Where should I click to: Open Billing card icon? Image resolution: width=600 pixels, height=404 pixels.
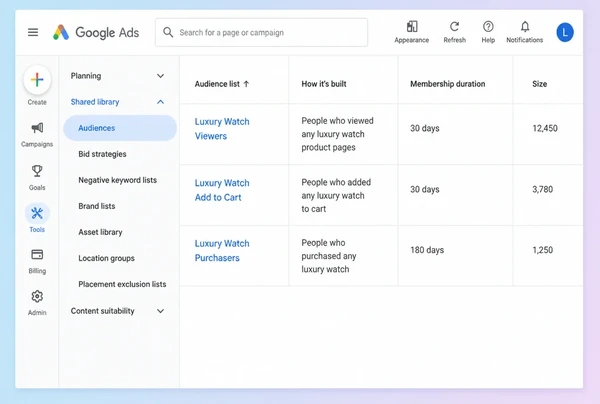click(37, 254)
